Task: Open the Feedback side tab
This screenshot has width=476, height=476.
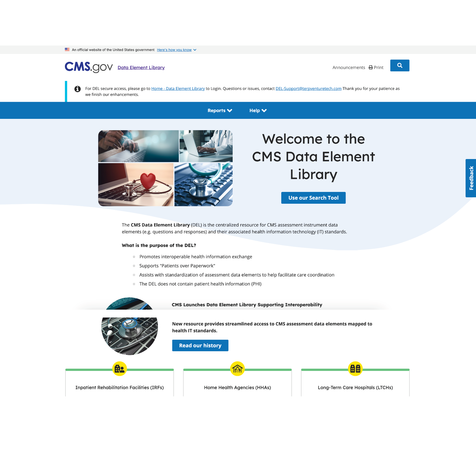Action: coord(471,178)
